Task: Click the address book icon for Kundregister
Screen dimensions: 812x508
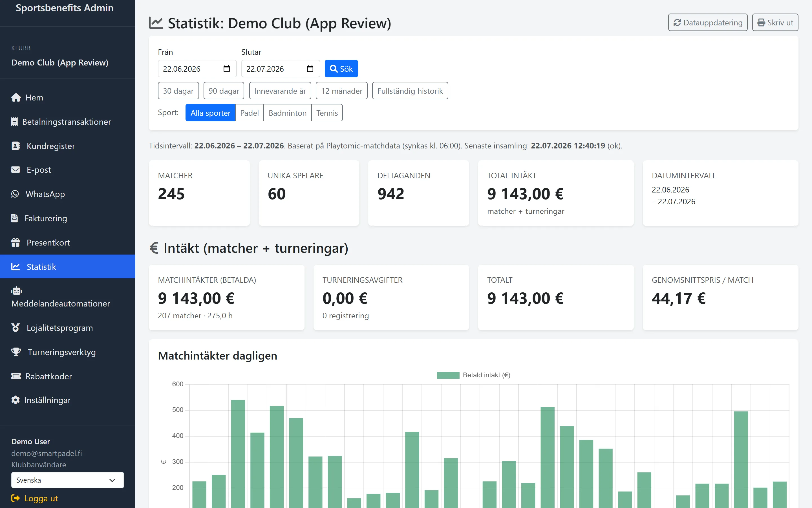Action: click(x=16, y=146)
